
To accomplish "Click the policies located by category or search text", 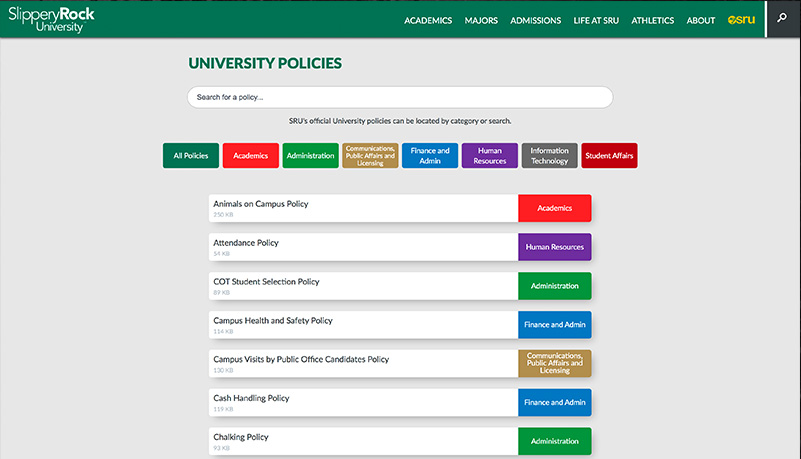I will pos(400,121).
